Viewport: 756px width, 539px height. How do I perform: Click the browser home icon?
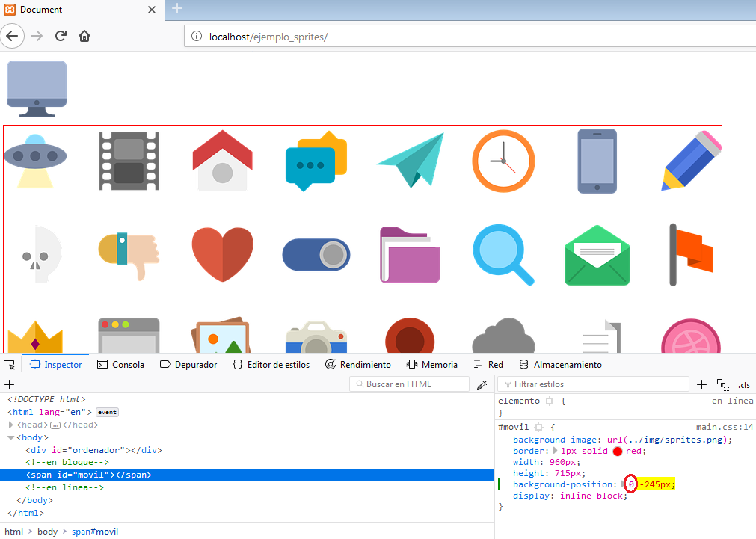(84, 36)
